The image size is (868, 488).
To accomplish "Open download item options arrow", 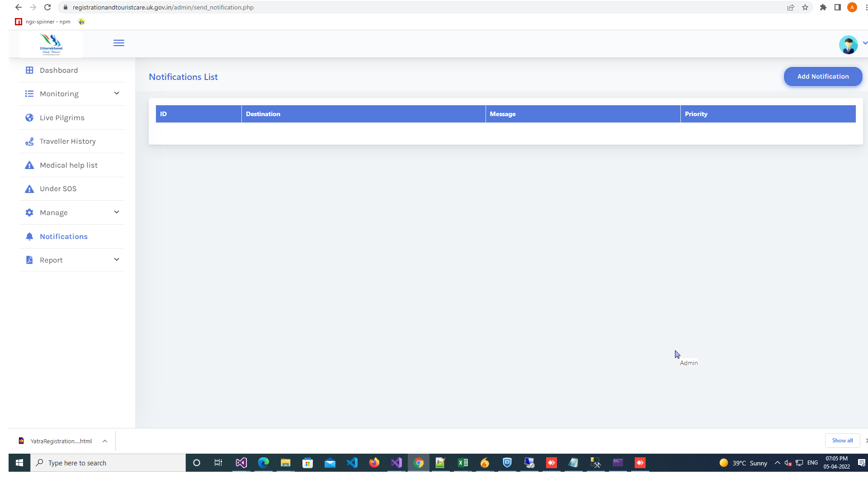I will tap(105, 441).
